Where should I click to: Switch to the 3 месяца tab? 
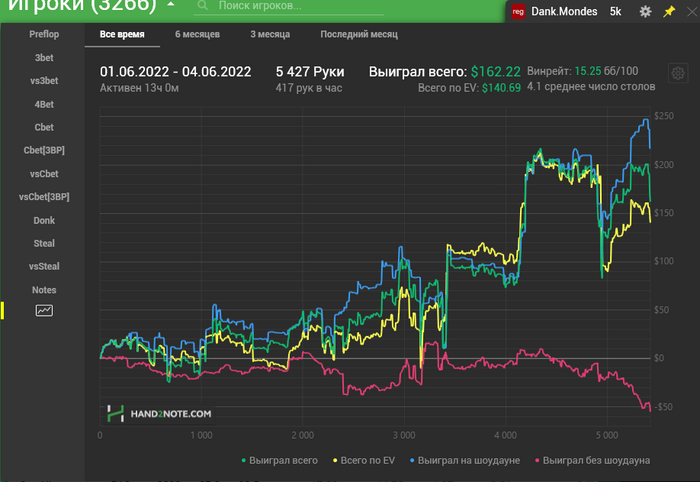click(x=270, y=34)
